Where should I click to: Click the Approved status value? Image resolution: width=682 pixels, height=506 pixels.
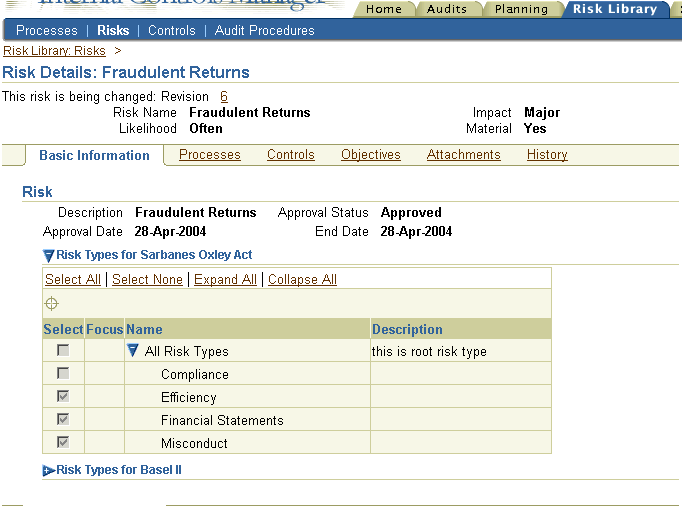tap(411, 212)
